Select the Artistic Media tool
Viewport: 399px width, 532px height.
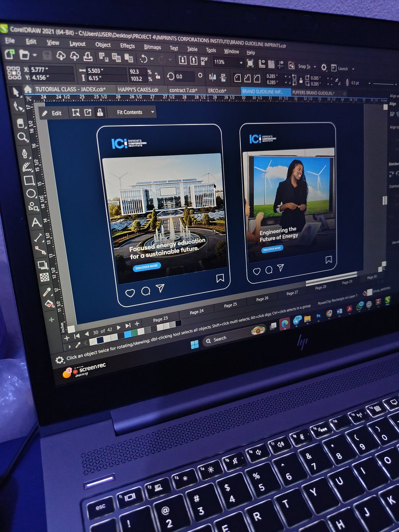pyautogui.click(x=27, y=167)
